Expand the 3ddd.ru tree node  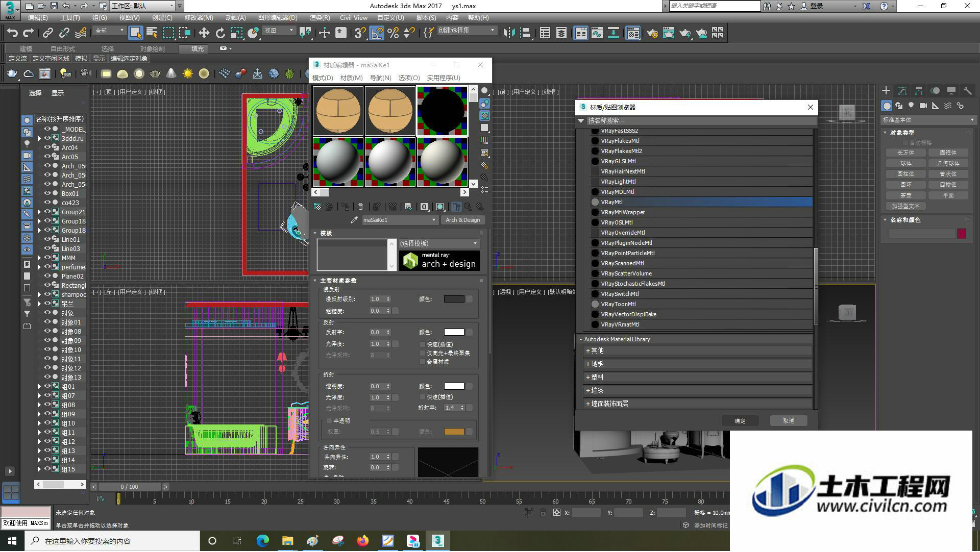click(x=39, y=138)
